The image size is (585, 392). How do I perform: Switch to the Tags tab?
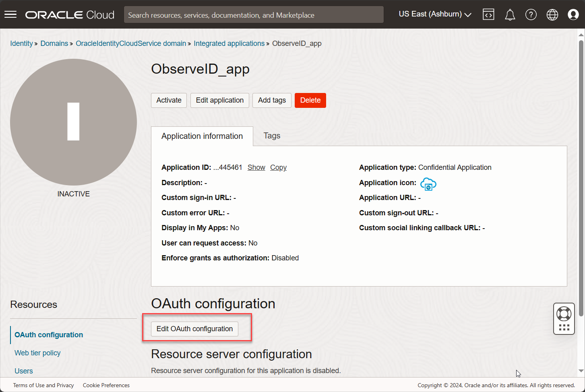[x=271, y=136]
